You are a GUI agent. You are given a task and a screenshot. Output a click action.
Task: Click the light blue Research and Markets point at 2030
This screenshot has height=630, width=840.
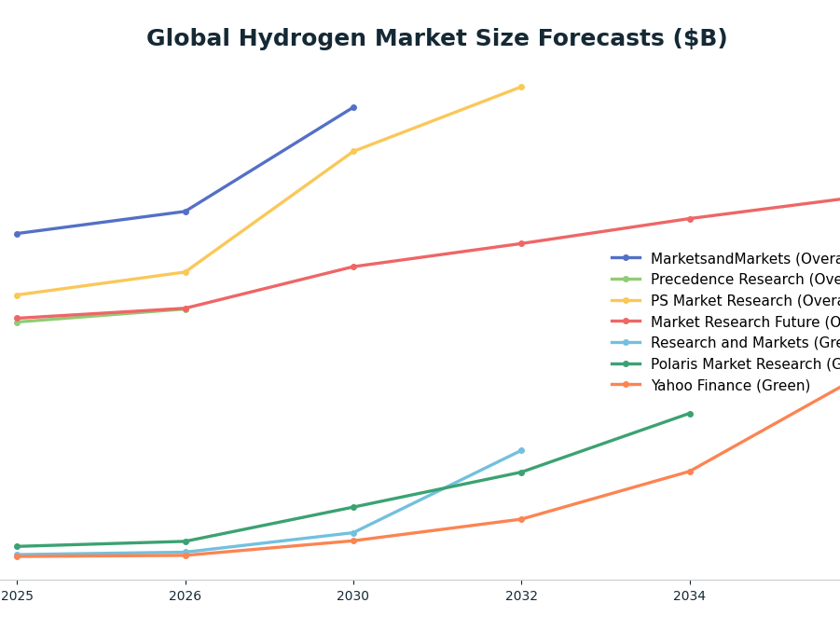pyautogui.click(x=353, y=533)
